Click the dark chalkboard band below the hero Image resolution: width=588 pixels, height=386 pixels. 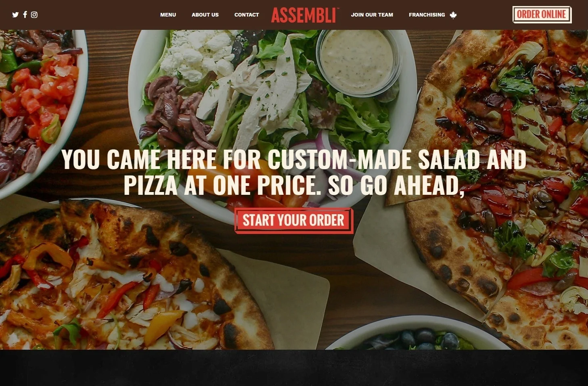pyautogui.click(x=294, y=368)
